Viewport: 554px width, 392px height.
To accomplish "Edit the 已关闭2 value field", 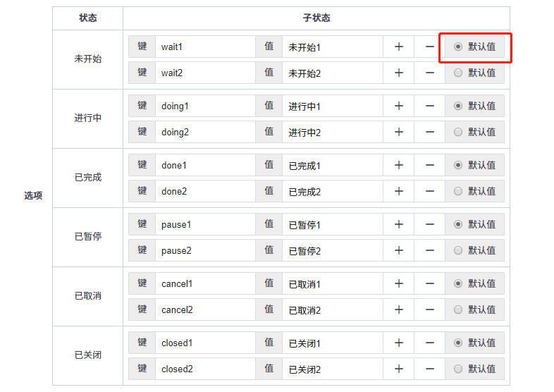I will pos(332,369).
